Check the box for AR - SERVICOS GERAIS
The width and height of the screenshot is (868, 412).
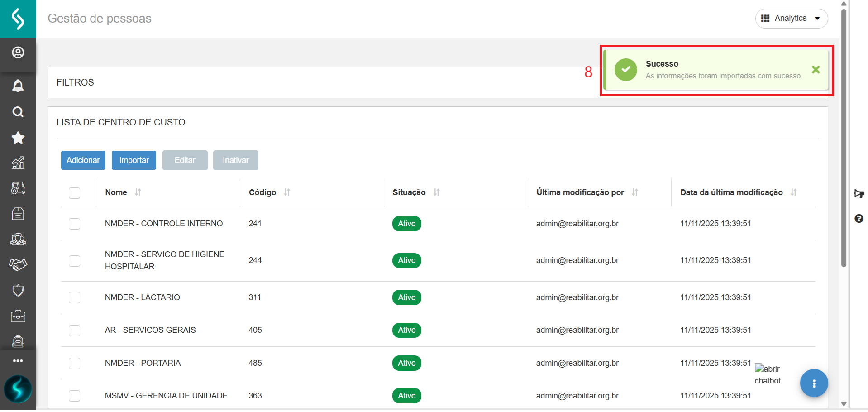[x=75, y=331]
